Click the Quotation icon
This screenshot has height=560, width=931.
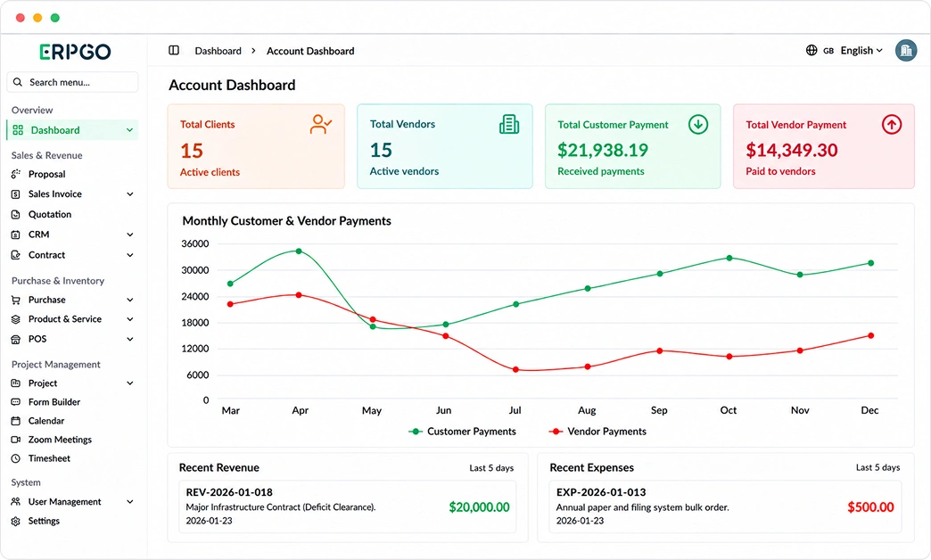click(16, 214)
